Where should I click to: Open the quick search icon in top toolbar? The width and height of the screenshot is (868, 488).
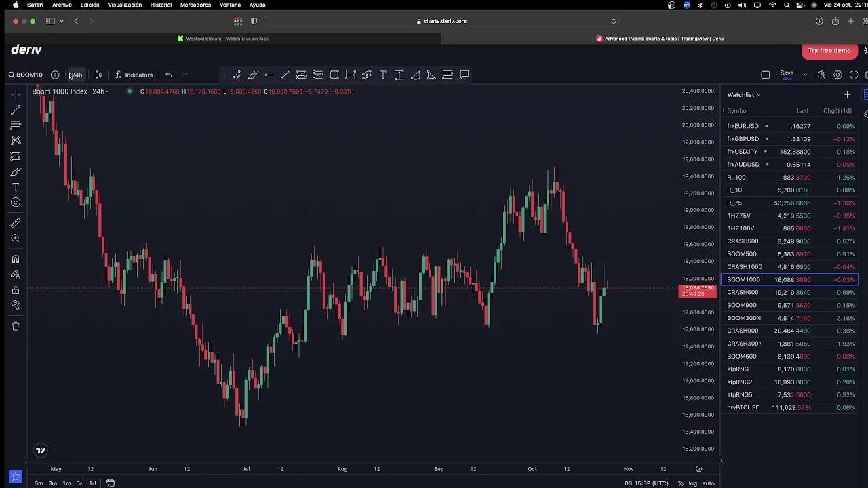821,75
